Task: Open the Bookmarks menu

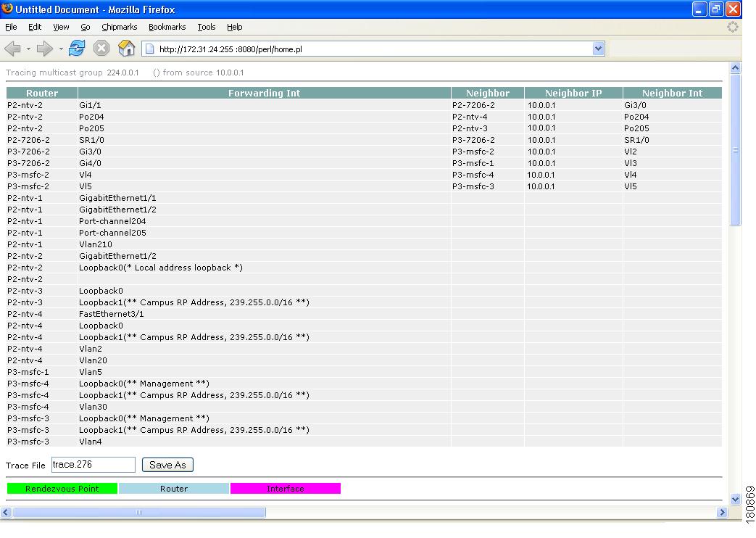Action: click(167, 27)
